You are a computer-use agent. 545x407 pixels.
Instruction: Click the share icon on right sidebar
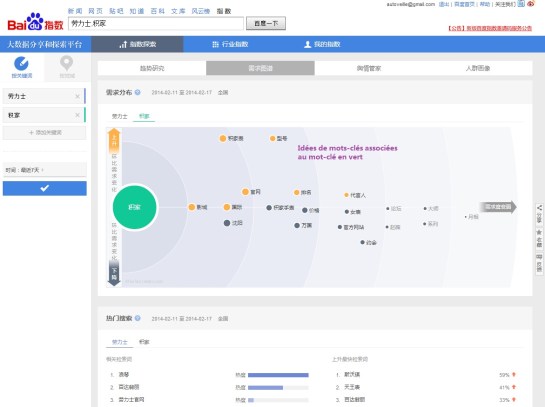(x=539, y=208)
